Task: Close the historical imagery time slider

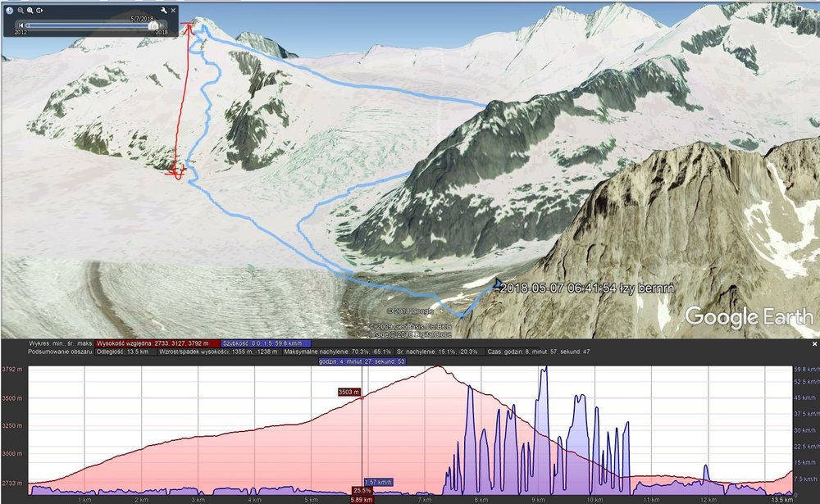Action: [173, 10]
